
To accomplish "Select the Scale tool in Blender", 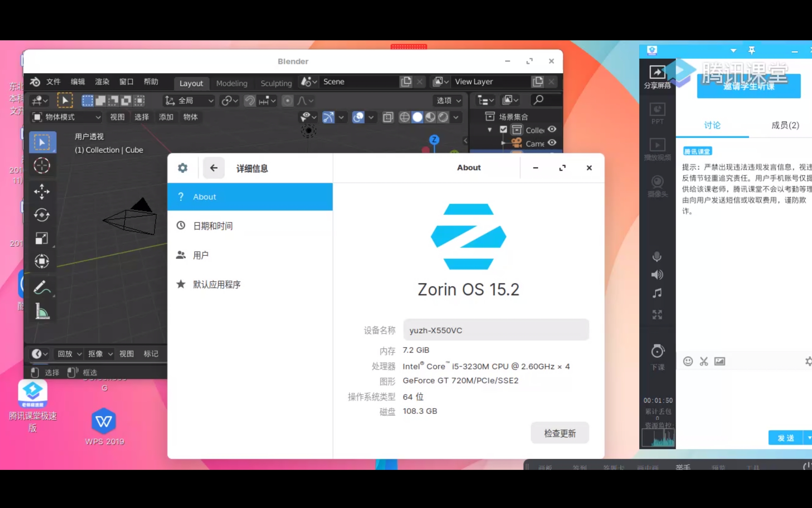I will coord(42,238).
